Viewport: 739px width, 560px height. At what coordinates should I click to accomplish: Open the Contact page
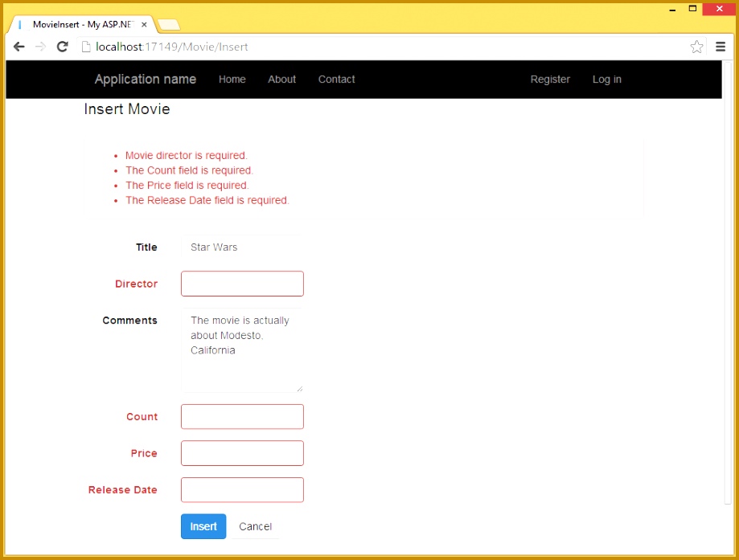[x=335, y=79]
